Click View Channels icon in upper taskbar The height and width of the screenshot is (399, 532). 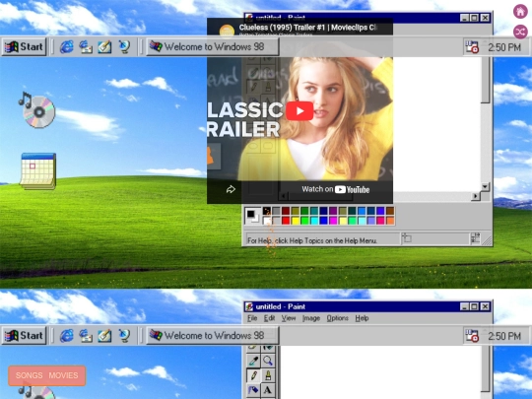point(124,47)
